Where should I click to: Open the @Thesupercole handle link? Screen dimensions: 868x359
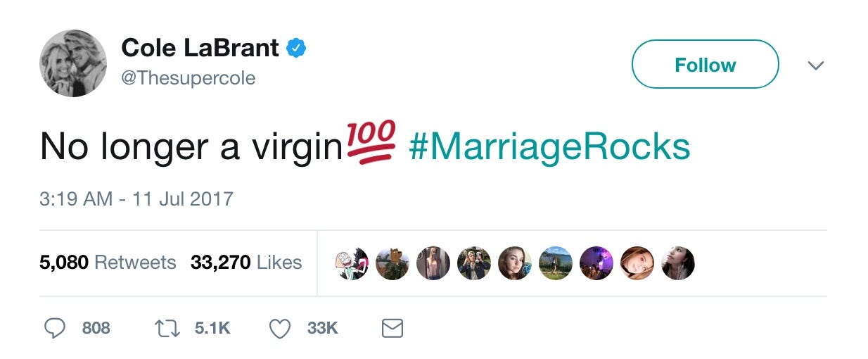tap(189, 77)
